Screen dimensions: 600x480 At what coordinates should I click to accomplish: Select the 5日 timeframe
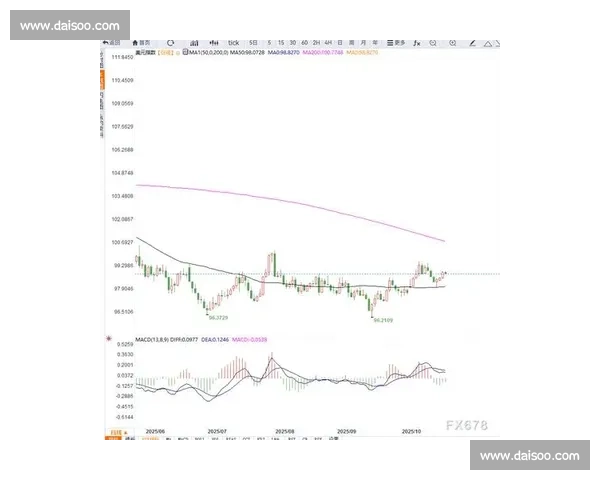pos(255,43)
